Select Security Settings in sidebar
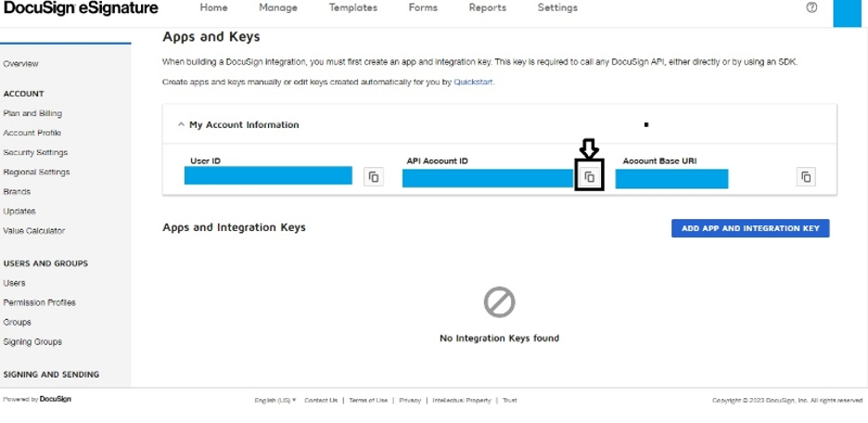 [x=35, y=152]
